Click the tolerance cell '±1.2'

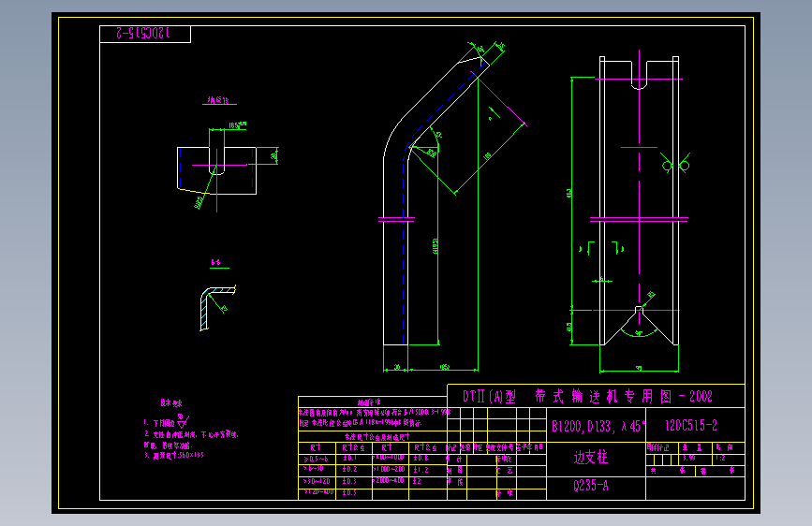421,470
